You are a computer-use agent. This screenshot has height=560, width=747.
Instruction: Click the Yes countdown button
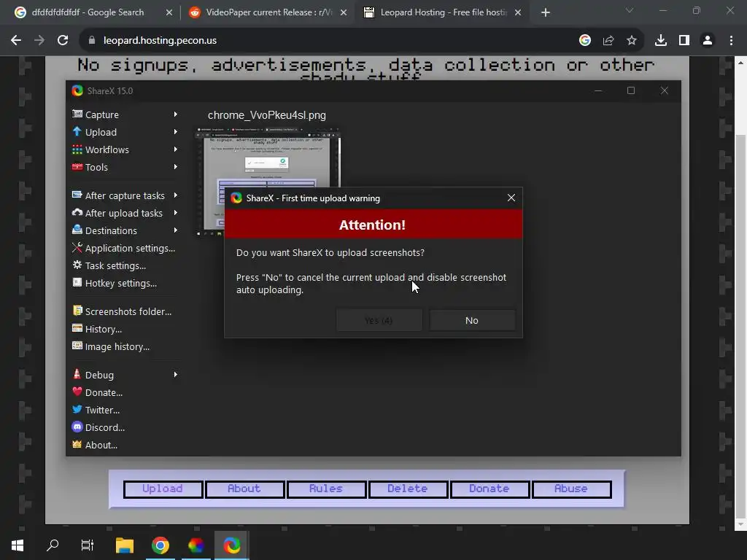coord(379,321)
